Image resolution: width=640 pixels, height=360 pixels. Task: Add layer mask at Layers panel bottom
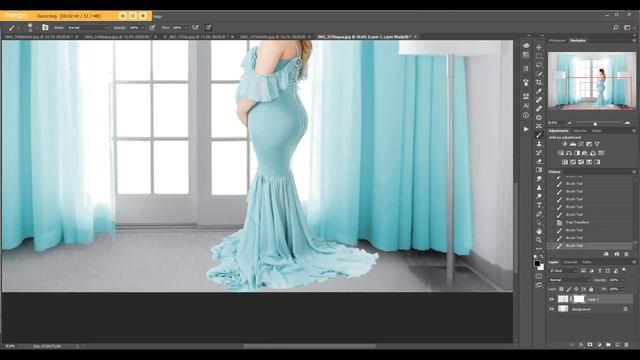coord(590,344)
